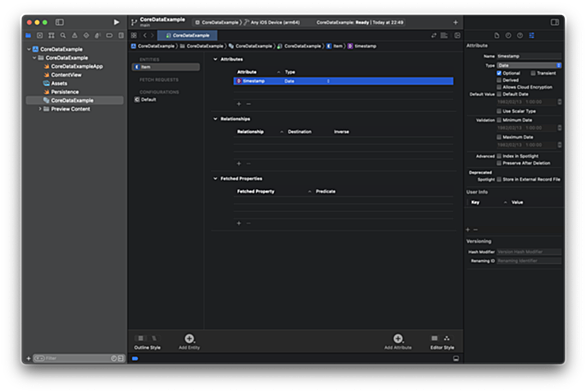Adjust editor options lines icon

point(444,36)
